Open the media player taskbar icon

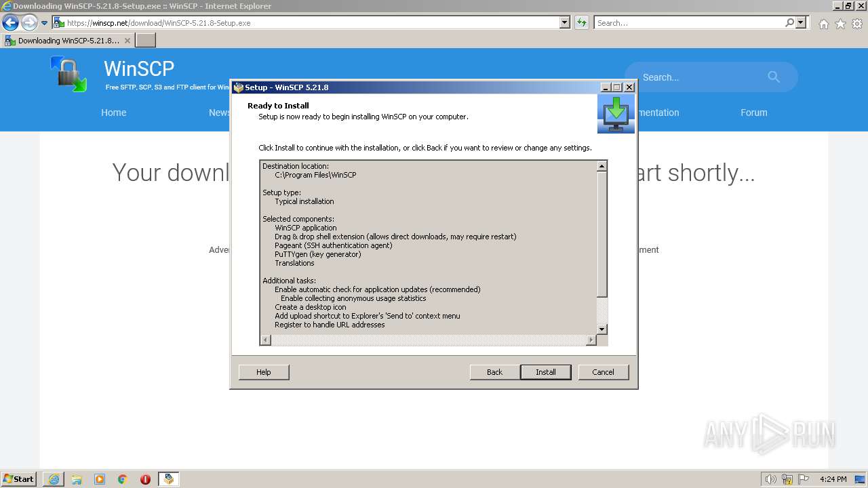tap(100, 479)
